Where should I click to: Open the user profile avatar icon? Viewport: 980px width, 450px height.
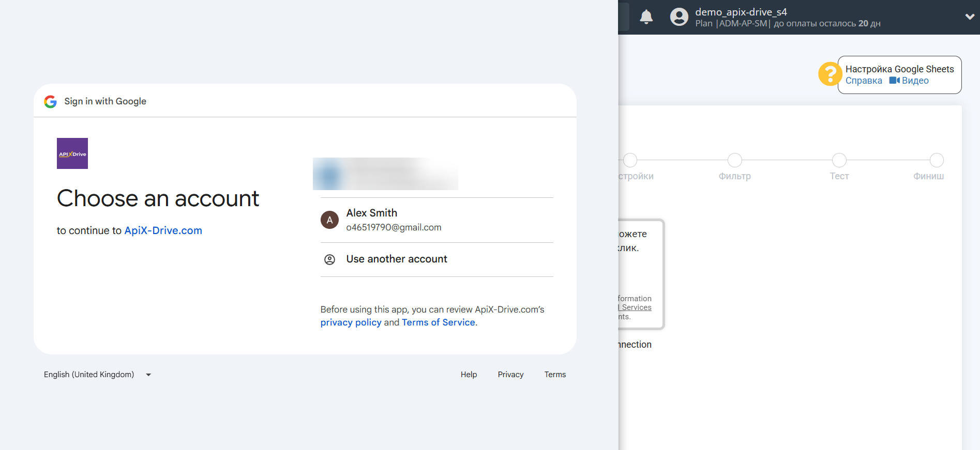click(x=679, y=17)
